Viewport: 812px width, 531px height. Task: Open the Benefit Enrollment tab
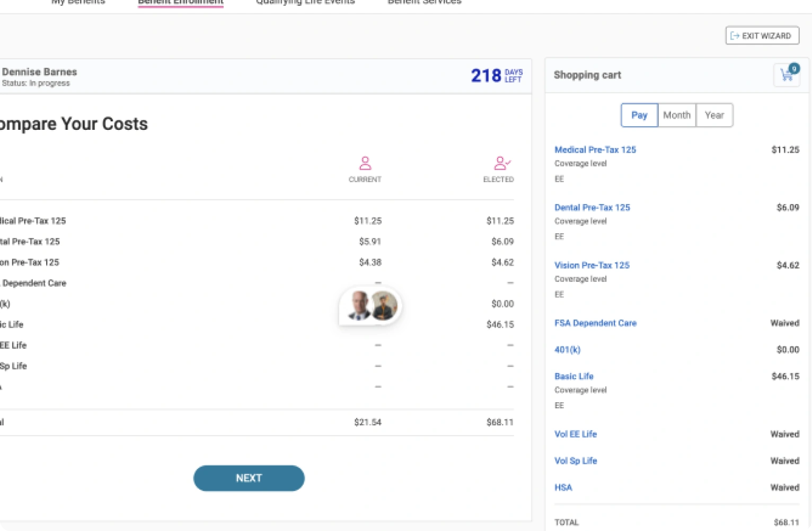[181, 2]
